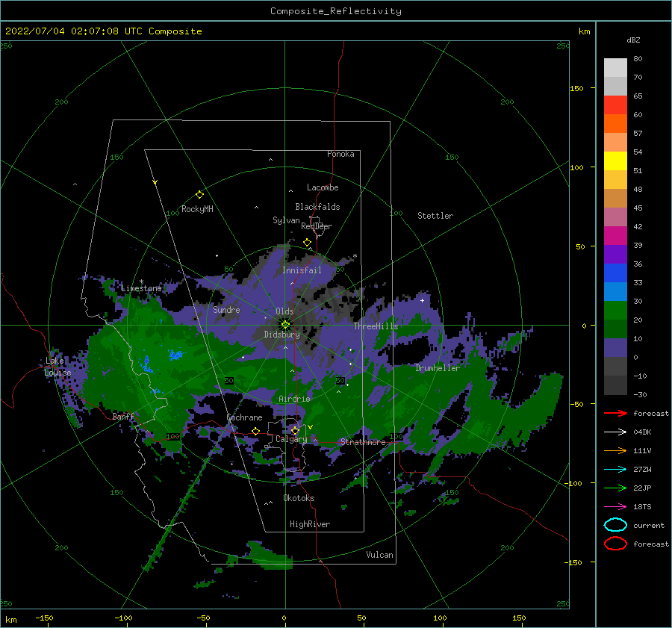Click the 27ZW legend label
672x628 pixels.
642,470
